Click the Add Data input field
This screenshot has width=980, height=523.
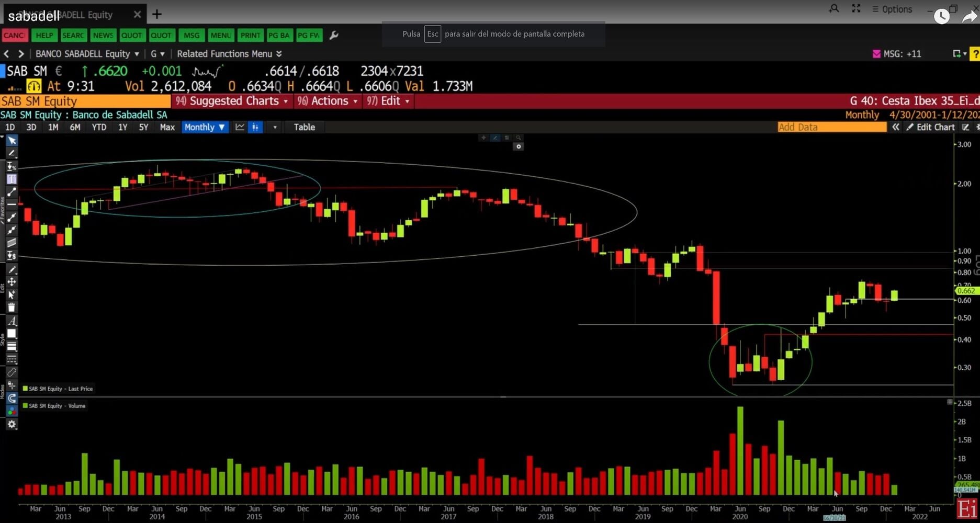(x=832, y=127)
